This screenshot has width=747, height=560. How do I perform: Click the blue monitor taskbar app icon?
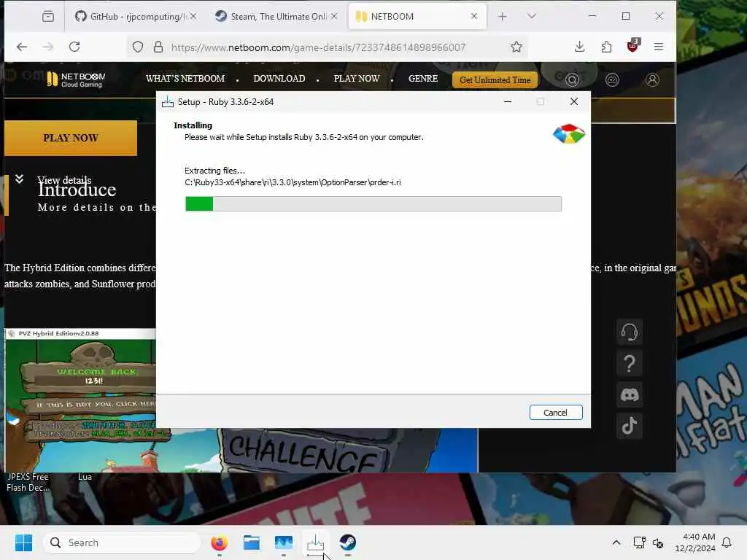tap(284, 542)
